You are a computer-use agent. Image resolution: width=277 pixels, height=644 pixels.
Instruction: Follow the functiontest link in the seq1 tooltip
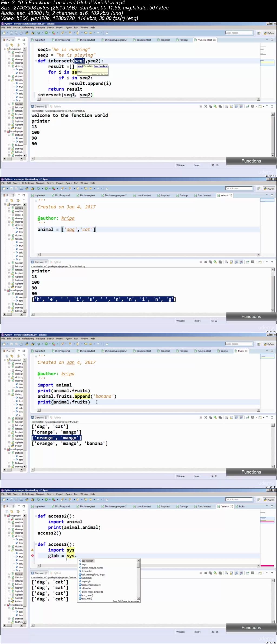coord(101,66)
